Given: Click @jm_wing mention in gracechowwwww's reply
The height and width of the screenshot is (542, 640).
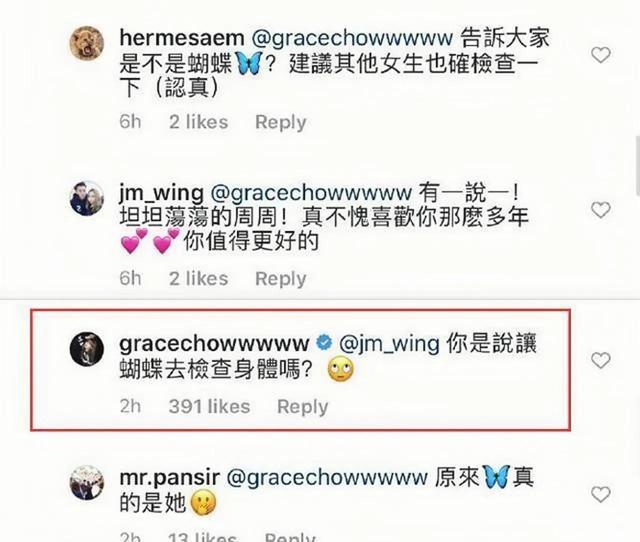Looking at the screenshot, I should pyautogui.click(x=389, y=344).
